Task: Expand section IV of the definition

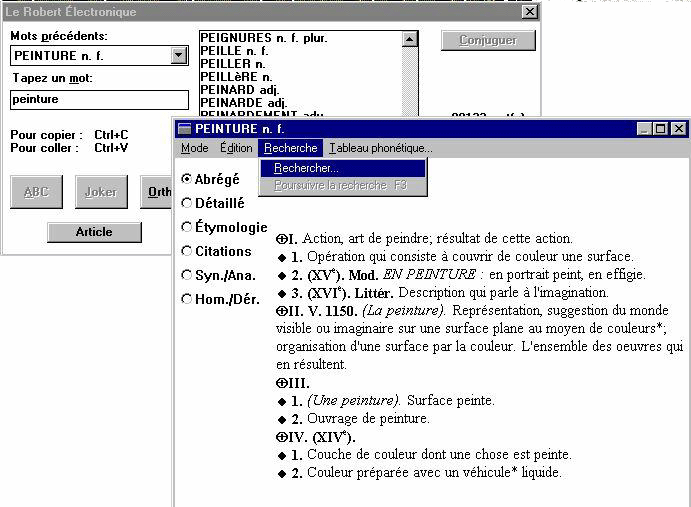Action: point(280,437)
